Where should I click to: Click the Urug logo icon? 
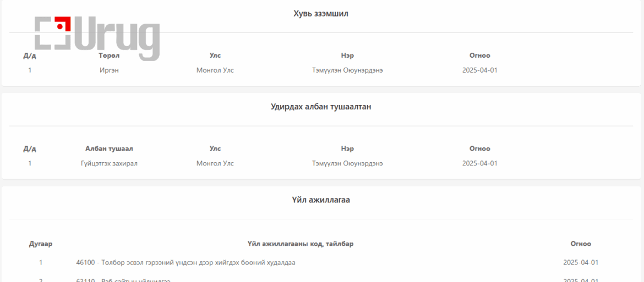(97, 38)
